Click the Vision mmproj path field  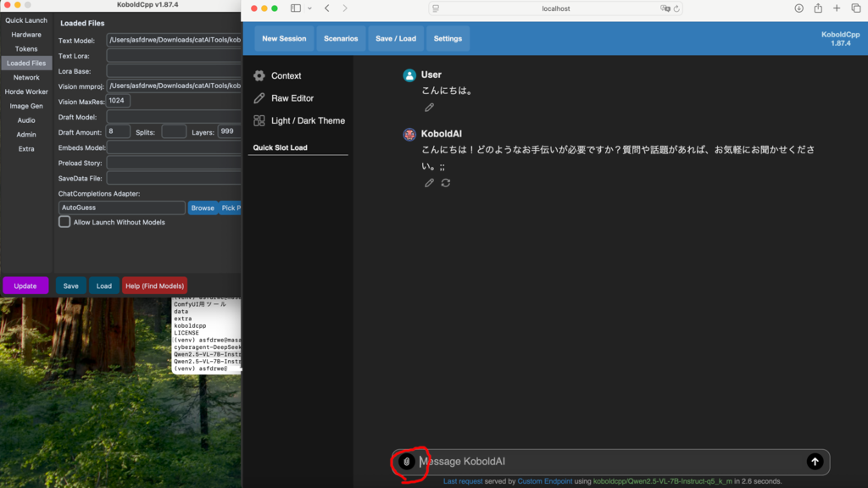(x=174, y=86)
